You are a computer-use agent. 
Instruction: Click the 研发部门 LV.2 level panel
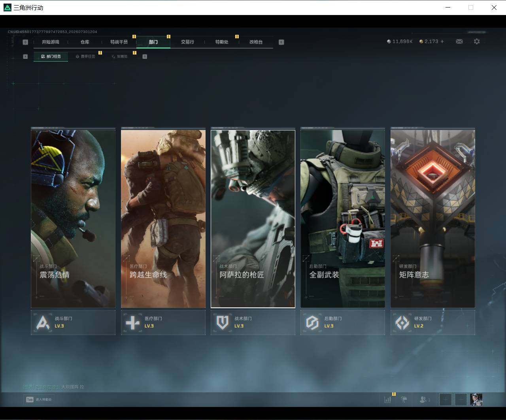tap(433, 322)
